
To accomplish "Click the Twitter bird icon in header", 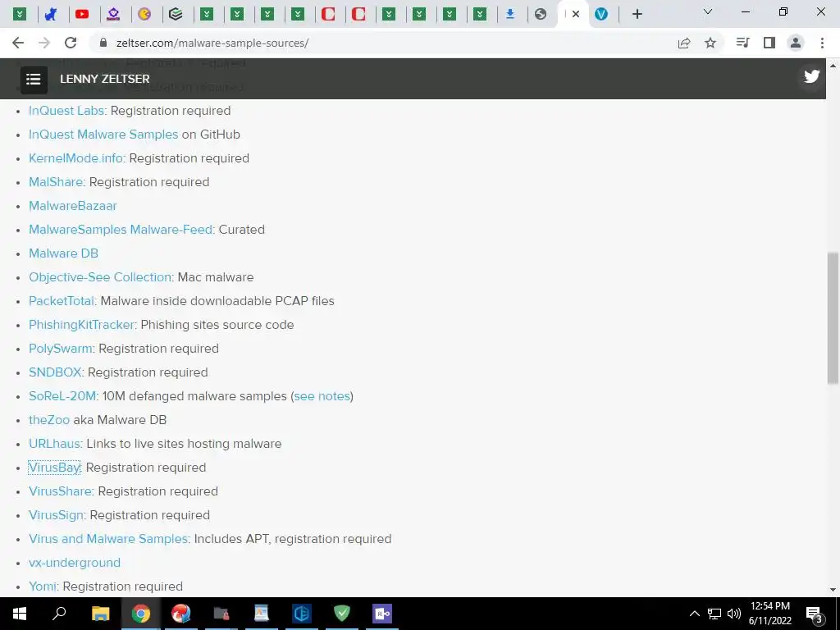I will coord(811,76).
